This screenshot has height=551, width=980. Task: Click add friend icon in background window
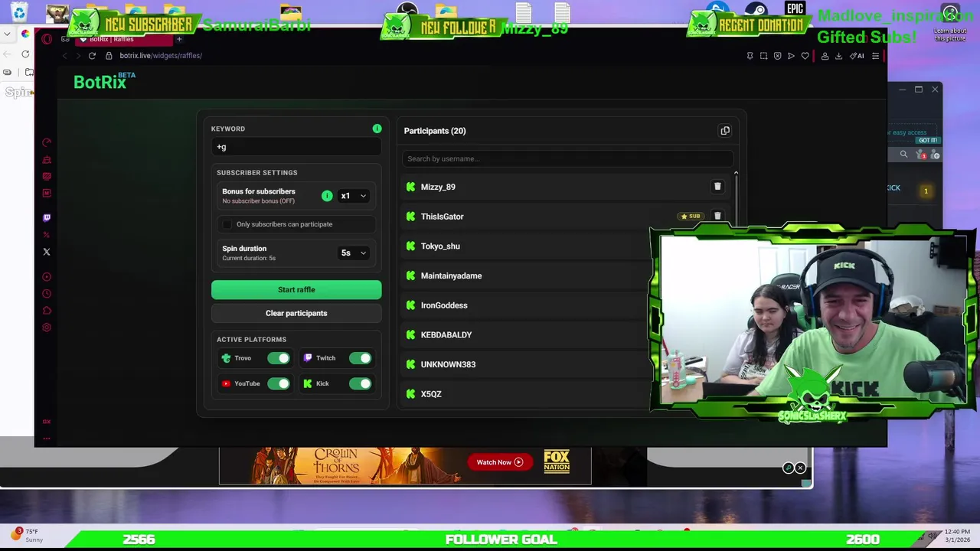(x=935, y=155)
